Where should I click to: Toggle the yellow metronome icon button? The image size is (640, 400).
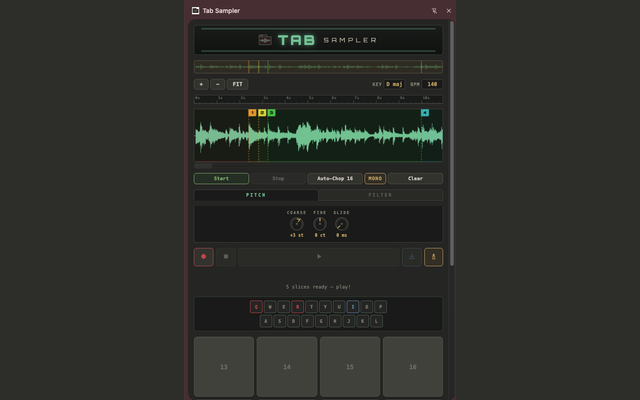click(x=433, y=257)
